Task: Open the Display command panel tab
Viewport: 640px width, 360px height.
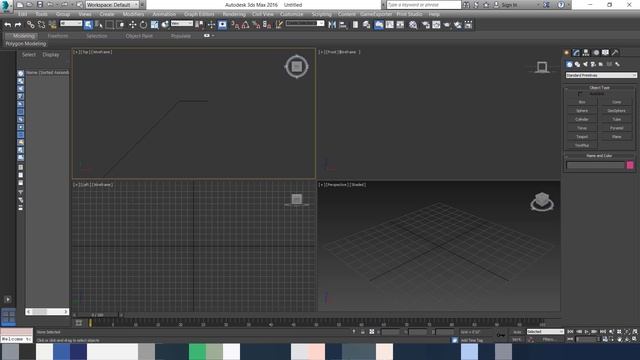Action: click(x=605, y=52)
